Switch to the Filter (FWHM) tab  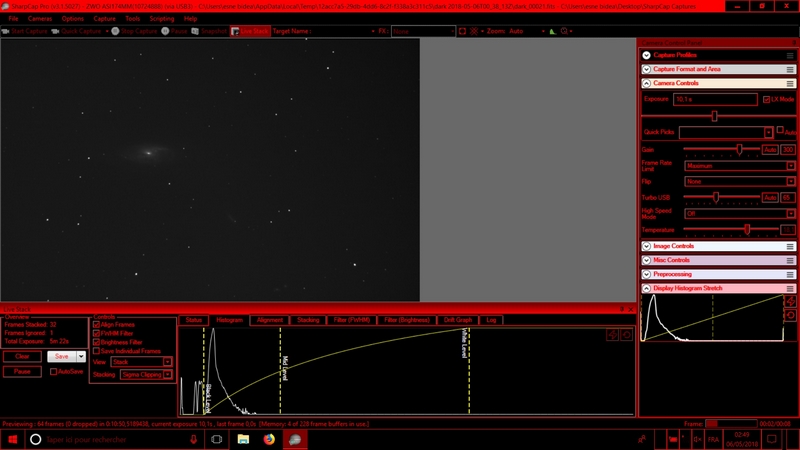pos(352,320)
